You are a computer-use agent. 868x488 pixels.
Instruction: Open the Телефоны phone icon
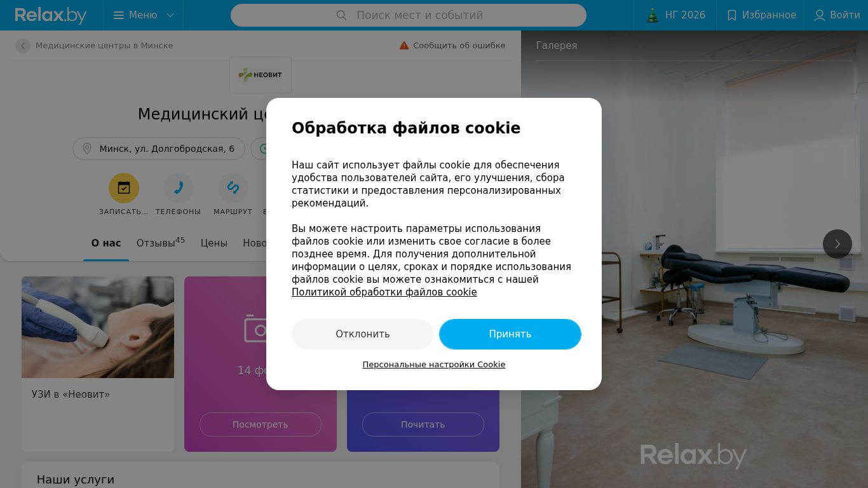179,188
